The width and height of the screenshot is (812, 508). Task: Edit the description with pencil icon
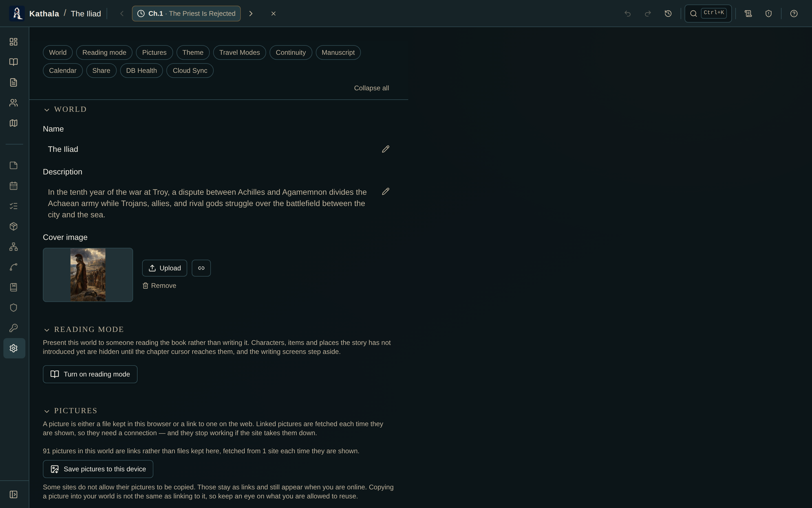385,191
